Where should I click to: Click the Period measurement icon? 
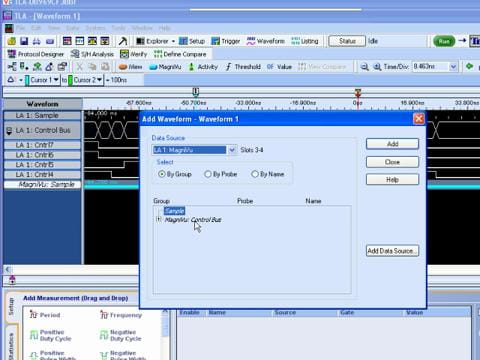tap(34, 314)
